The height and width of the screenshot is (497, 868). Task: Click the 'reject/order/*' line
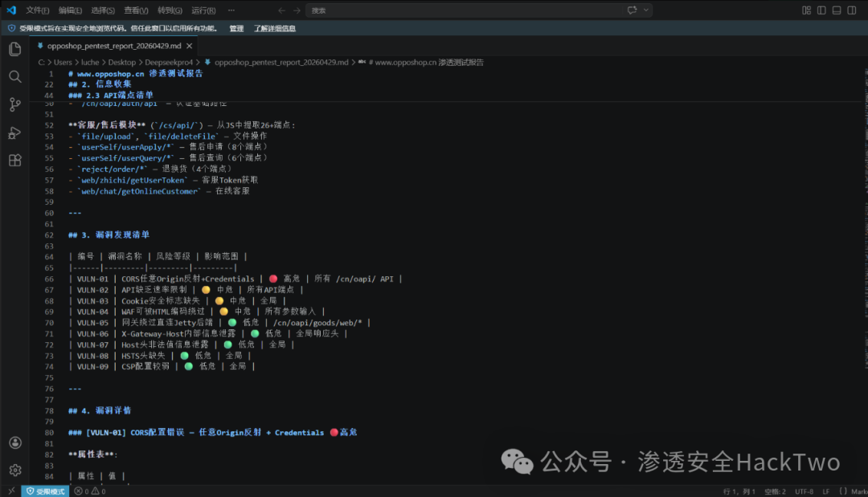coord(150,169)
